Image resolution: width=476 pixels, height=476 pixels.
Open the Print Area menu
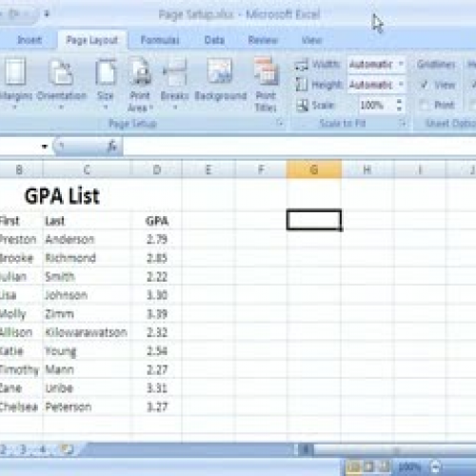(140, 84)
